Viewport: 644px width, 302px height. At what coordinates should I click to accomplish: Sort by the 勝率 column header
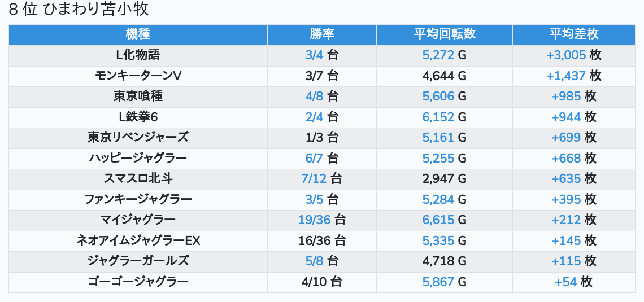[x=322, y=34]
